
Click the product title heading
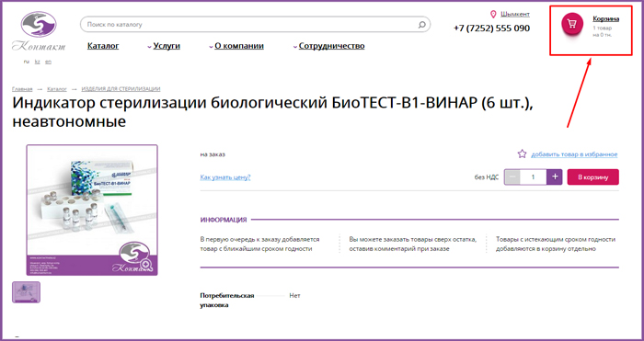coord(272,111)
